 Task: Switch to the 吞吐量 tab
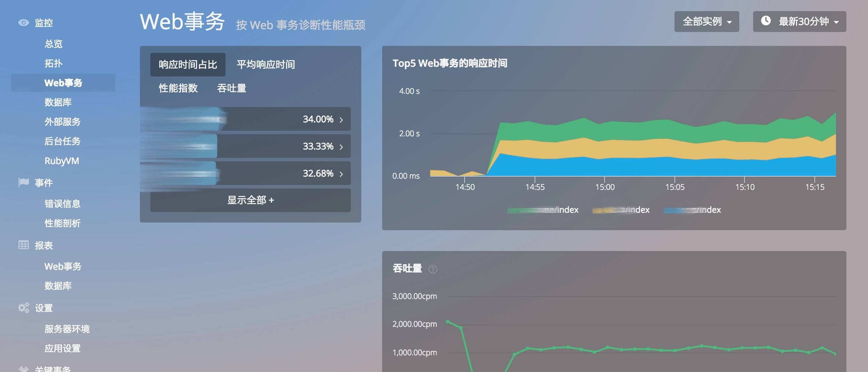(x=232, y=88)
